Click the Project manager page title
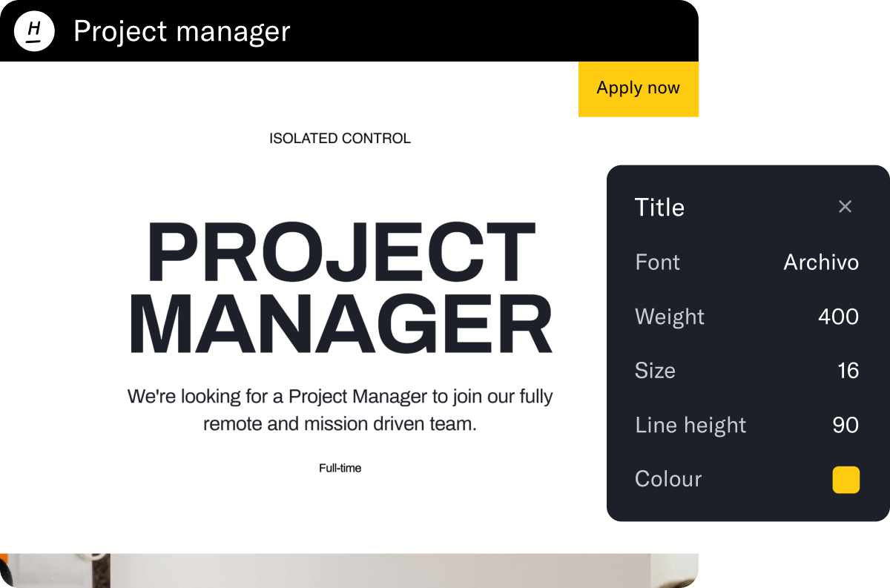This screenshot has height=588, width=890. pos(182,31)
